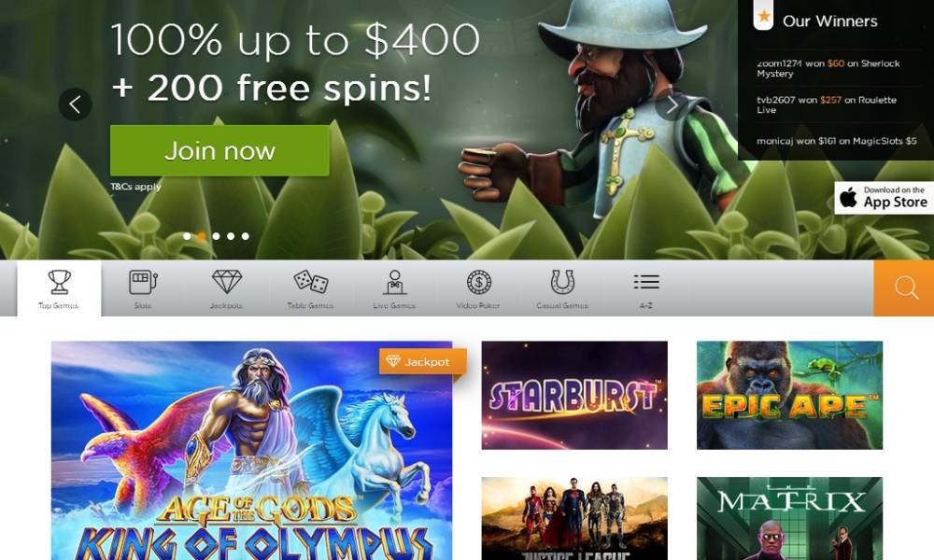The image size is (934, 560).
Task: Advance to next banner slide arrow
Action: (672, 105)
